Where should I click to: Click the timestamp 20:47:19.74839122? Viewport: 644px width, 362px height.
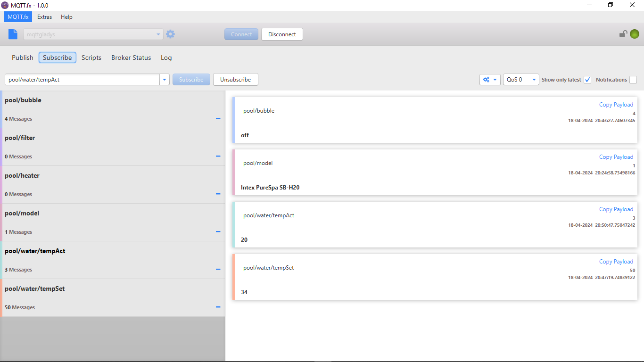[x=615, y=278]
